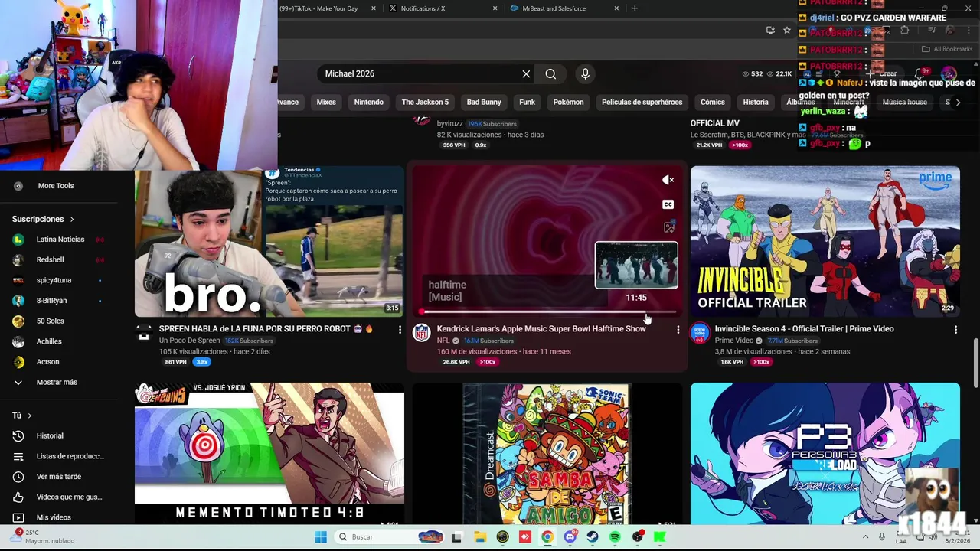Screen dimensions: 980x551
Task: Select the Funk filter chip
Action: point(527,102)
